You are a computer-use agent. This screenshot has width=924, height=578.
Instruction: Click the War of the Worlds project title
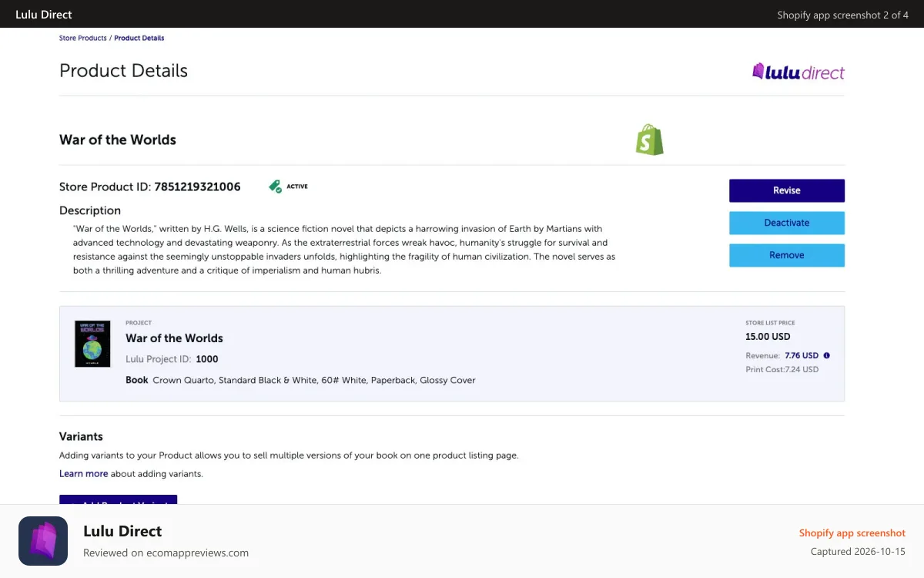(x=175, y=338)
